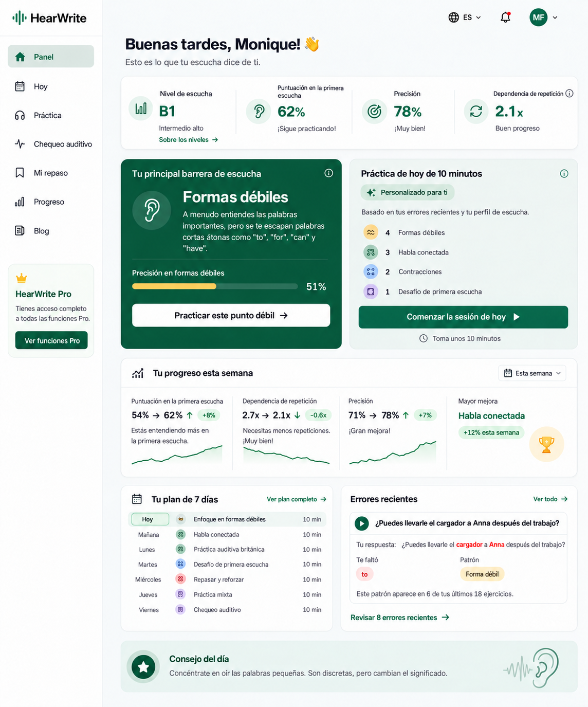The image size is (588, 707).
Task: Click the HearWrite logo
Action: [x=49, y=18]
